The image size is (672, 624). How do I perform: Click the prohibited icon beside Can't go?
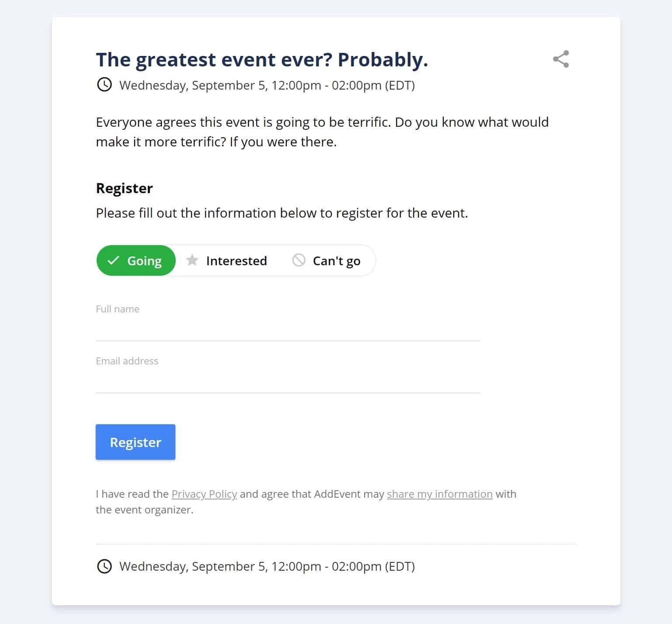[299, 260]
